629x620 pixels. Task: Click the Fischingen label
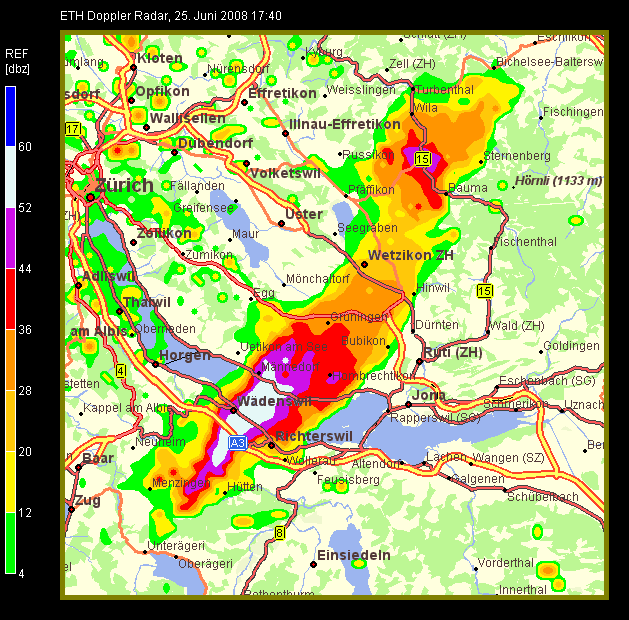point(573,112)
